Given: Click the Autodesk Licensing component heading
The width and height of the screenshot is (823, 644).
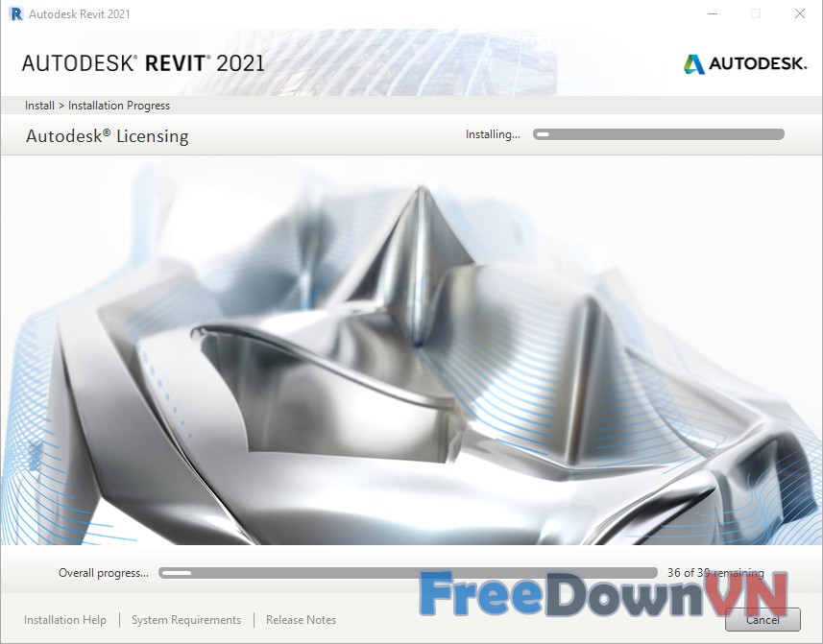Looking at the screenshot, I should (x=107, y=136).
